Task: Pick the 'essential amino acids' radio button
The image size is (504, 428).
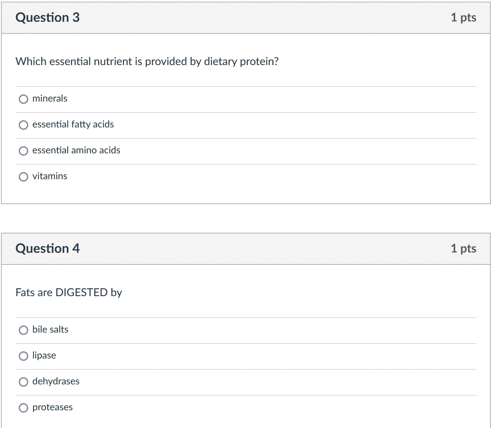Action: [23, 151]
